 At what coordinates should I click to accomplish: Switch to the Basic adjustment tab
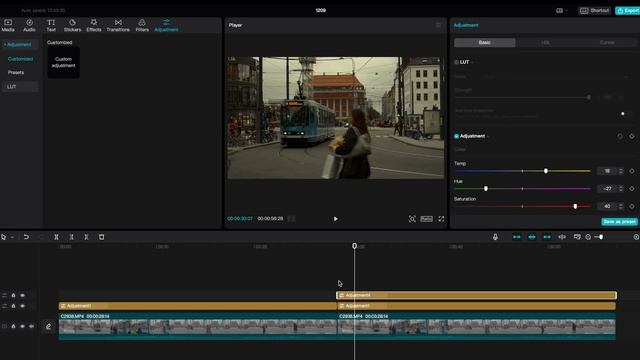coord(484,42)
